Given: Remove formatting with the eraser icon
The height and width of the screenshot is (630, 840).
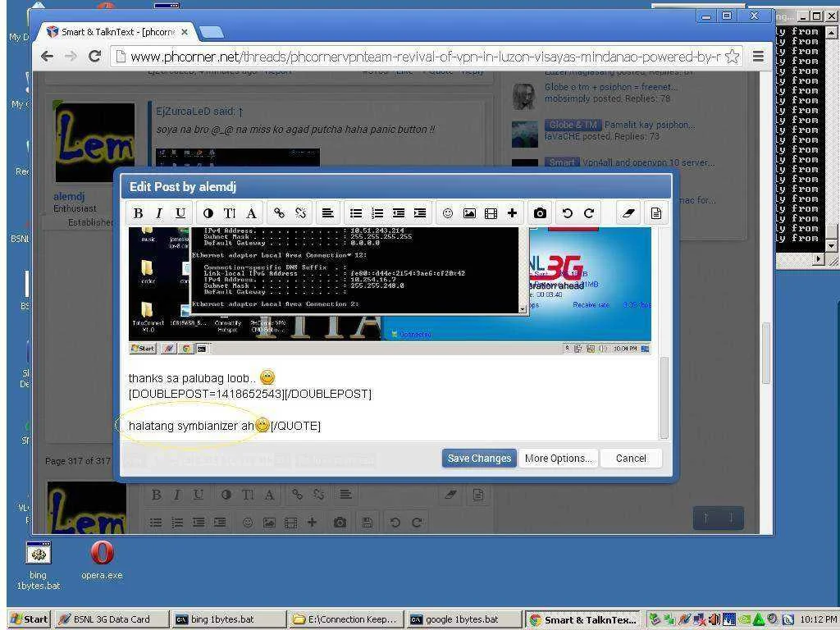Looking at the screenshot, I should pos(628,213).
